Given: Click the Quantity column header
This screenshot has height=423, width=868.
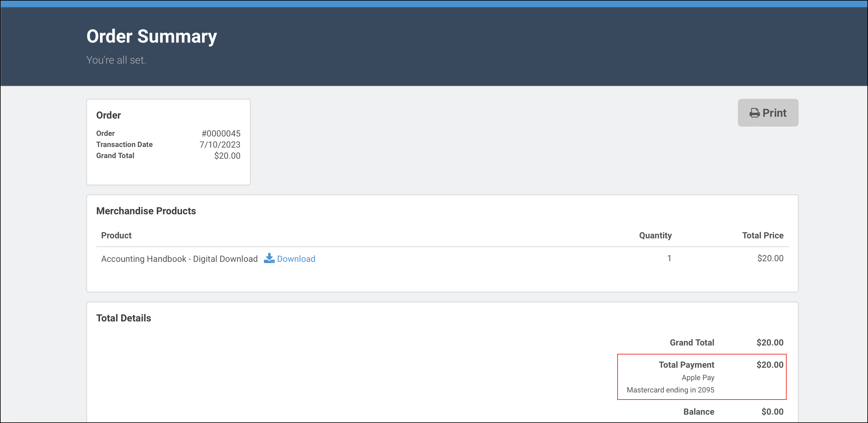Looking at the screenshot, I should click(655, 236).
